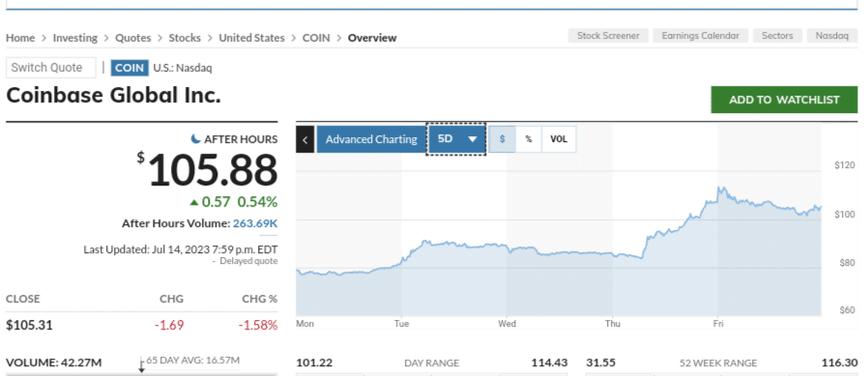The height and width of the screenshot is (376, 868).
Task: Open Stocks breadcrumb link
Action: coord(185,38)
